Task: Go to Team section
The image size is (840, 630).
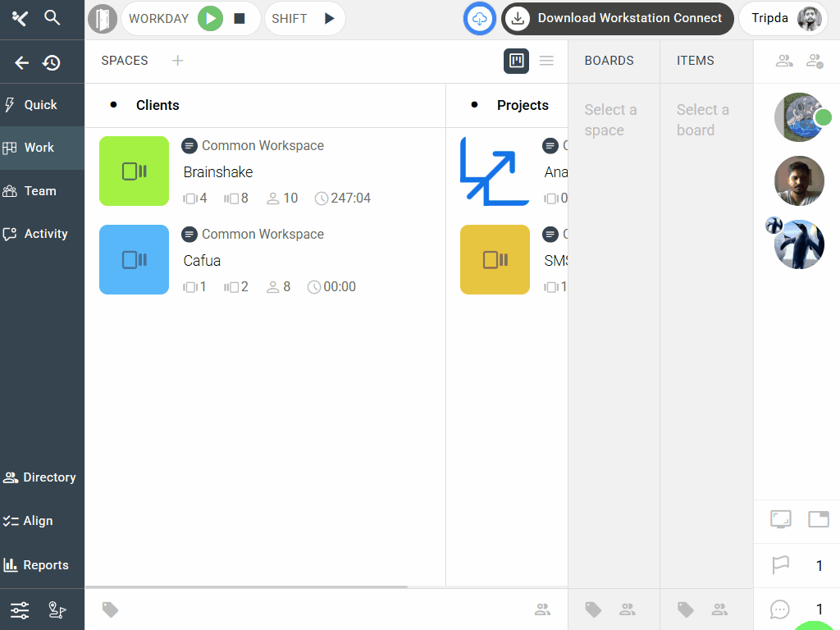Action: point(40,191)
